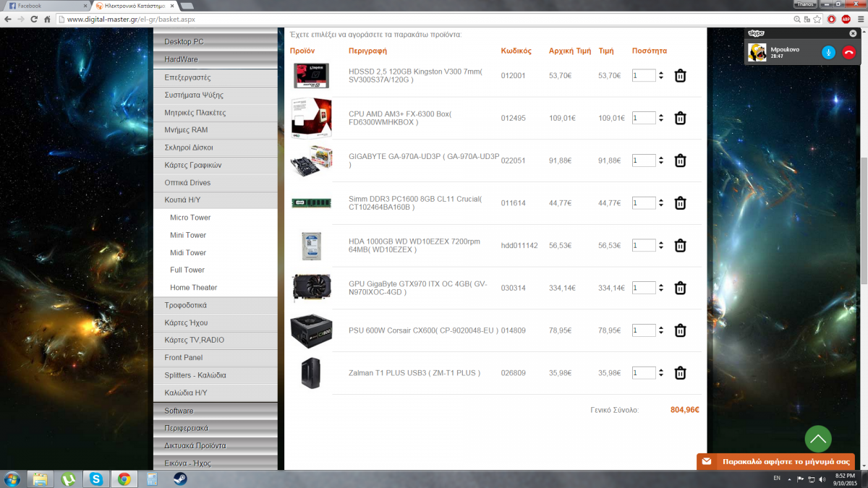Change quantity stepper for GTX970 GPU

pos(661,288)
